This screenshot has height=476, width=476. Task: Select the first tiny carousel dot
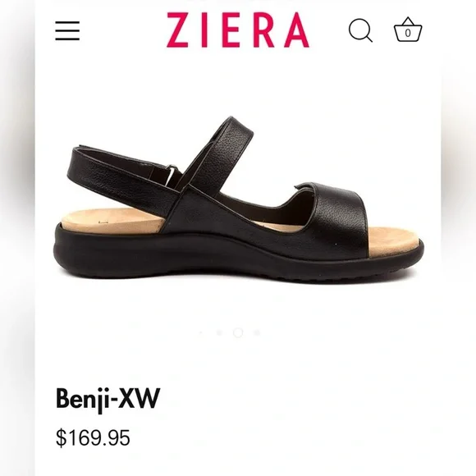click(201, 332)
